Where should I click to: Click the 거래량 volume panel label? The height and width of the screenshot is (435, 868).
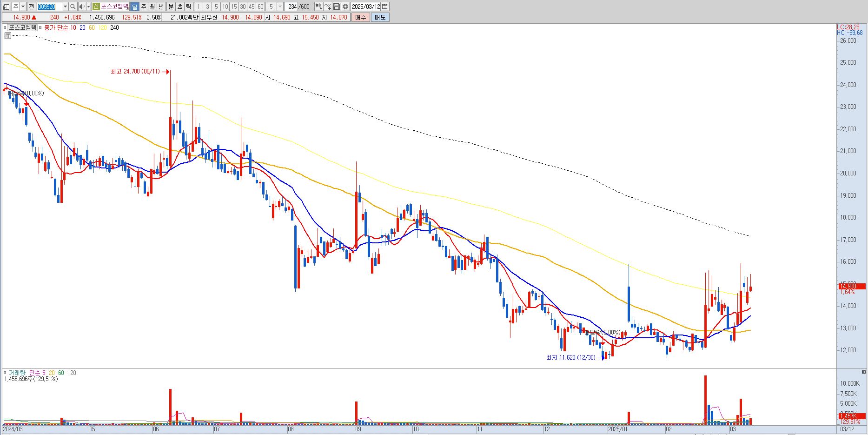coord(17,373)
